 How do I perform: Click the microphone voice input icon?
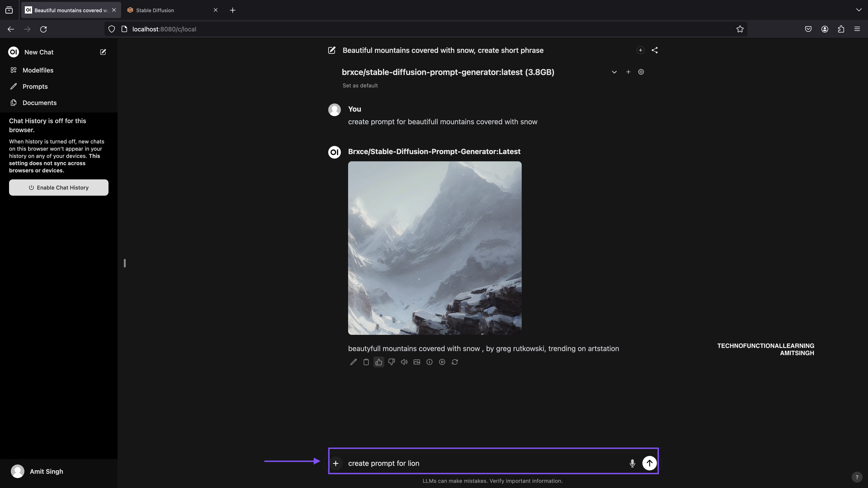click(632, 463)
